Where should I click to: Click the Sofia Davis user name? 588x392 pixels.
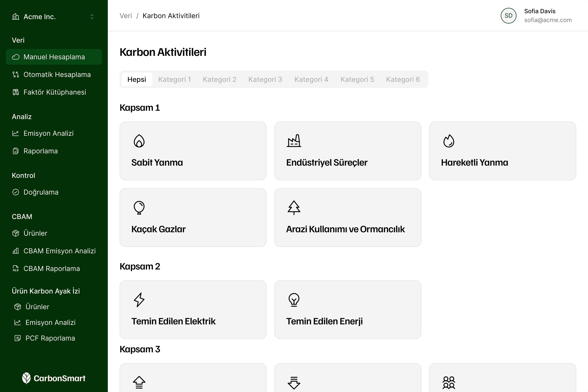540,11
